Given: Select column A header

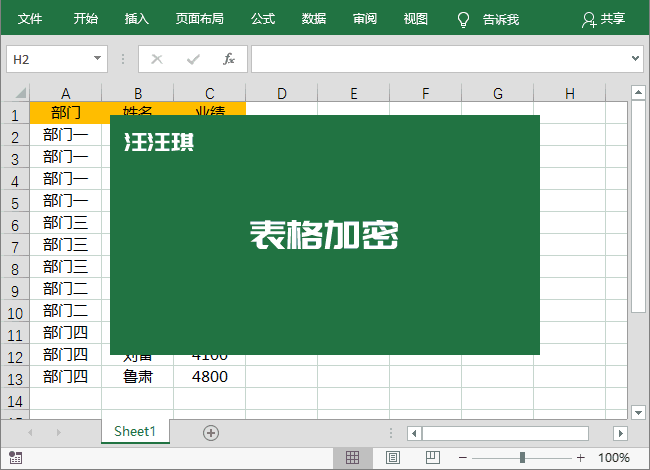Looking at the screenshot, I should [65, 93].
